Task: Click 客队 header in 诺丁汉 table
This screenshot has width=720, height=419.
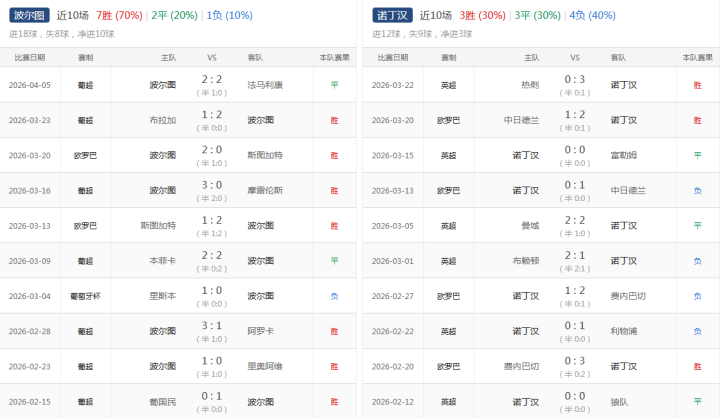Action: click(618, 57)
